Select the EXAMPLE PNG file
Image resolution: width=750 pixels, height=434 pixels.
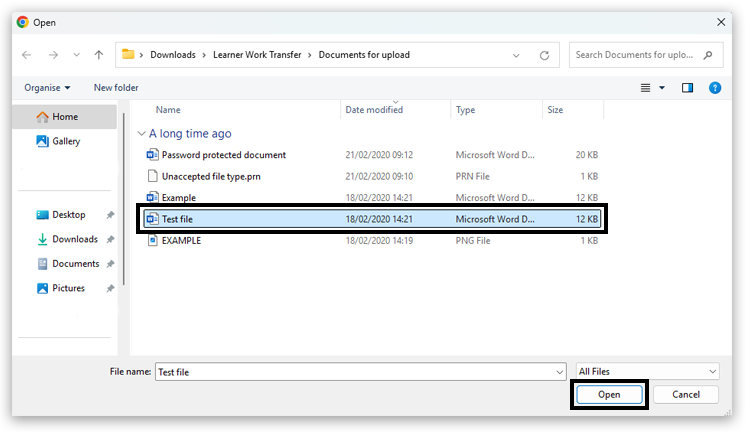(181, 240)
